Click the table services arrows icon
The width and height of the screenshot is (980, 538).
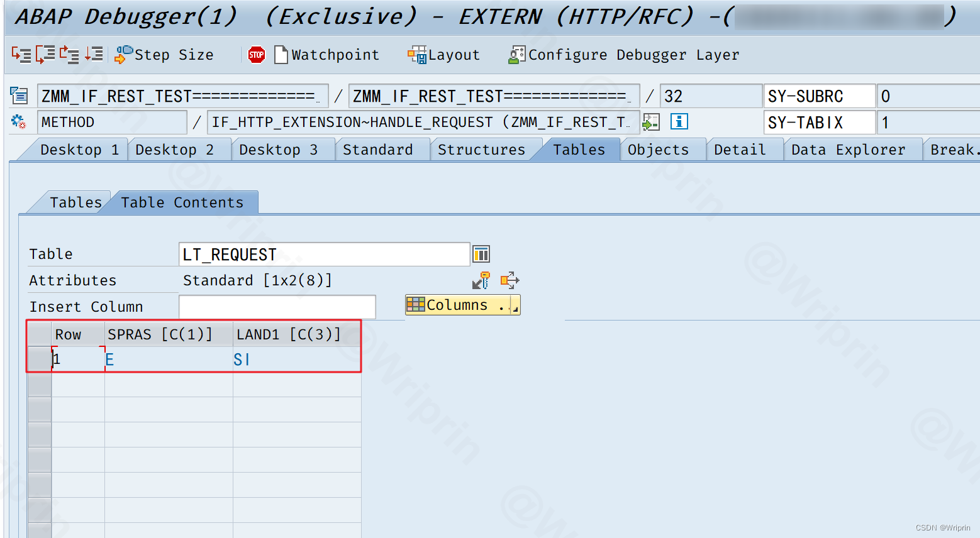(x=509, y=280)
